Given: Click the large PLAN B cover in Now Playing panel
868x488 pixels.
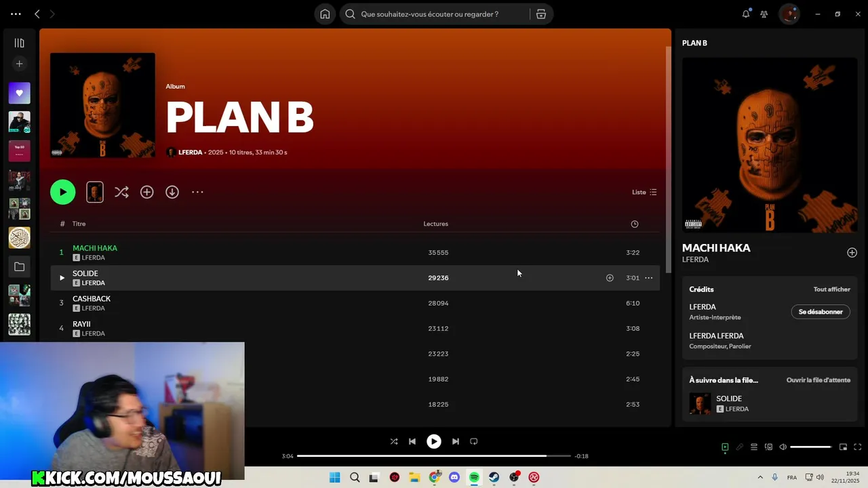Looking at the screenshot, I should click(x=770, y=145).
